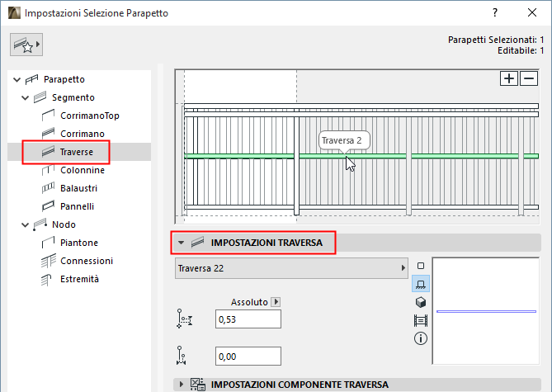The width and height of the screenshot is (552, 392).
Task: Click the ARCHICAD title bar icon
Action: point(14,12)
